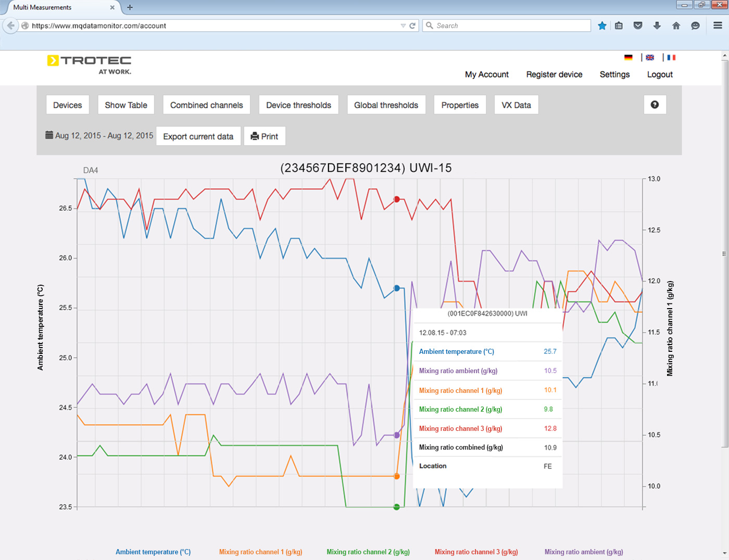The image size is (729, 560).
Task: Open the URL history dropdown arrow
Action: 403,26
